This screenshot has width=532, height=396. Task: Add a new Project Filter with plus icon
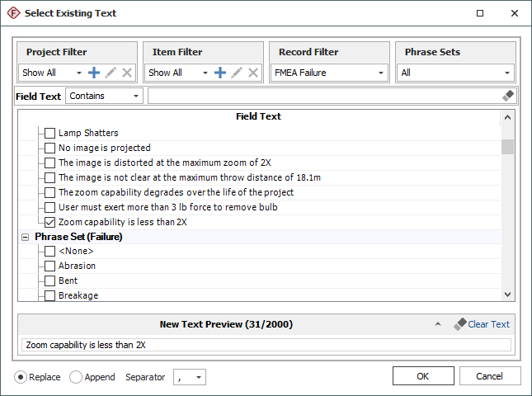pyautogui.click(x=94, y=73)
